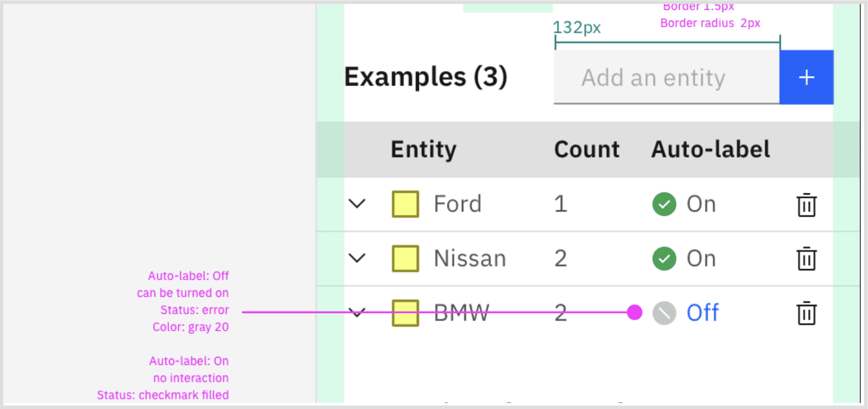868x409 pixels.
Task: Expand the BMW entity row
Action: [357, 313]
